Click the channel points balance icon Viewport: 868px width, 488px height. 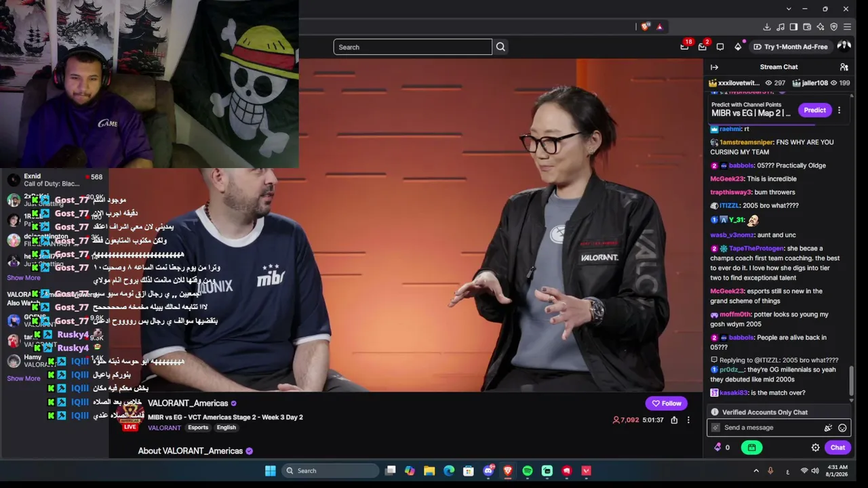[x=722, y=447]
